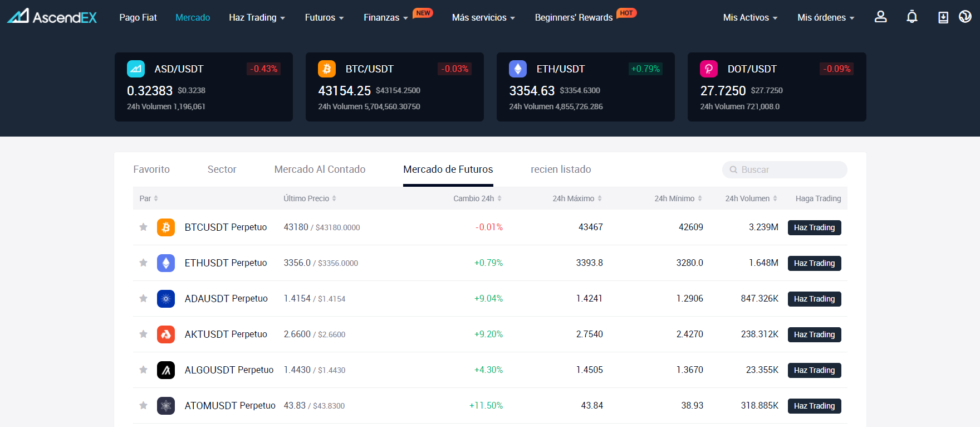Open the Pago Fiat menu item
This screenshot has width=980, height=427.
(138, 18)
